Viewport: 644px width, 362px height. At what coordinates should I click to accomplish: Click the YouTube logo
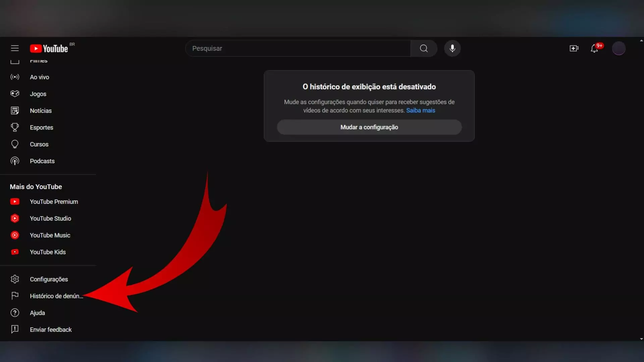pos(49,49)
